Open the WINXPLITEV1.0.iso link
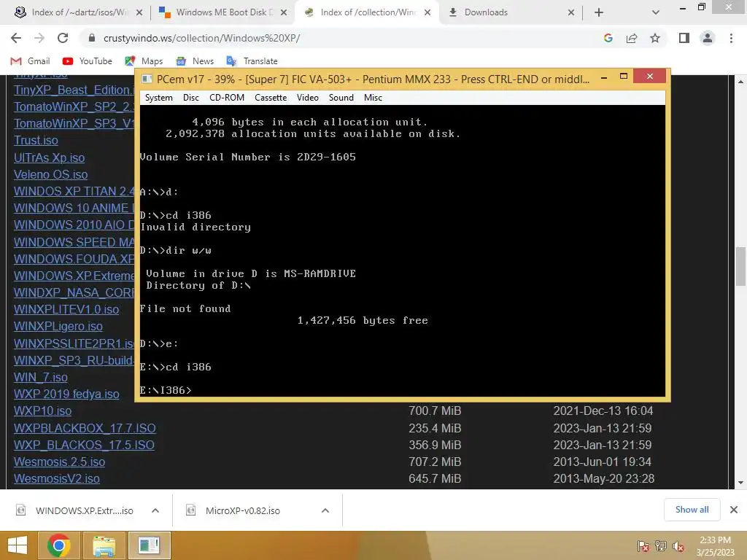Screen dimensions: 747x560 (66, 309)
